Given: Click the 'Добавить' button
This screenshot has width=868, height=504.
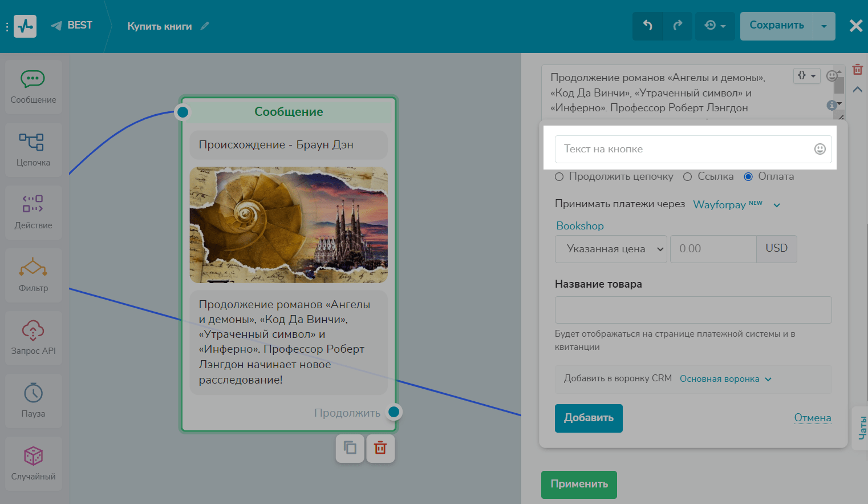Looking at the screenshot, I should tap(589, 418).
